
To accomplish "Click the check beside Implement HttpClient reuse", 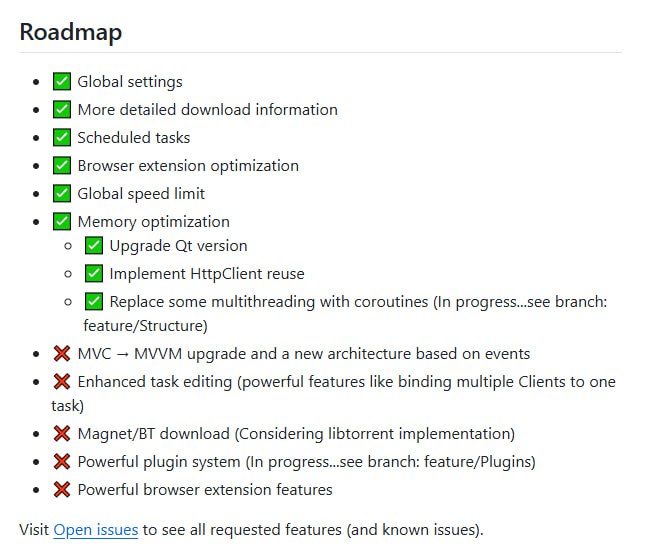I will pos(93,274).
